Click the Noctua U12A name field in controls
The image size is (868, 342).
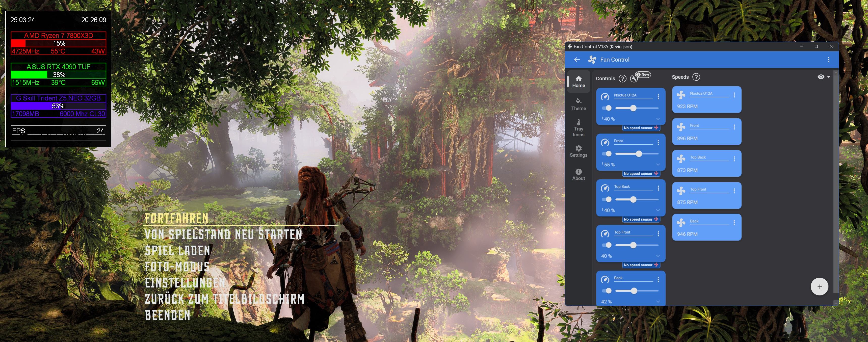pos(633,96)
